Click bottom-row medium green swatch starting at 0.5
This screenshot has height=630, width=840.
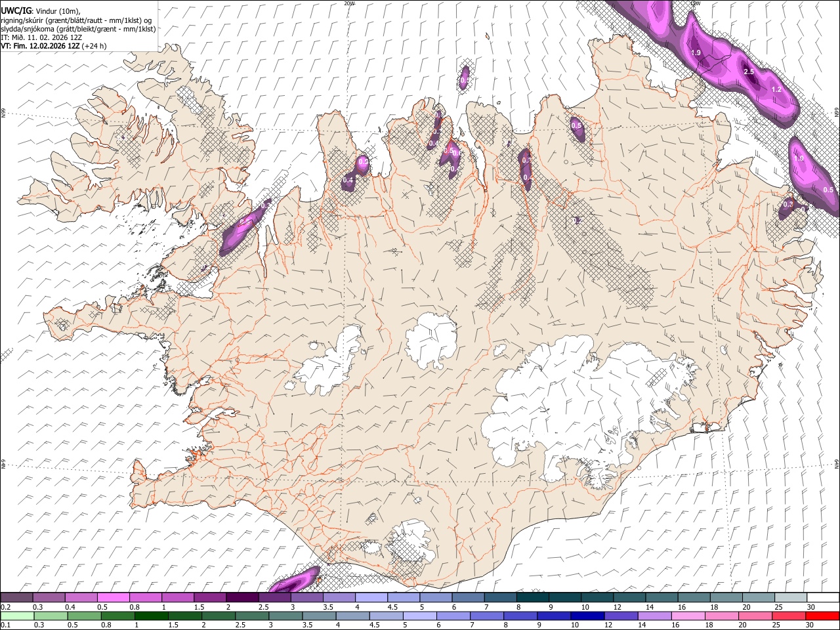point(85,616)
